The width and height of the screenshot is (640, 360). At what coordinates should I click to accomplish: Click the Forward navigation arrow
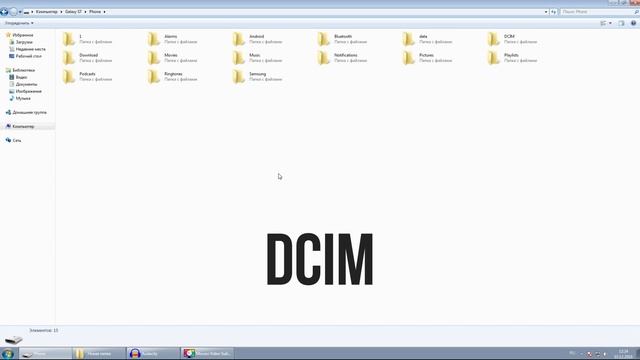(13, 12)
